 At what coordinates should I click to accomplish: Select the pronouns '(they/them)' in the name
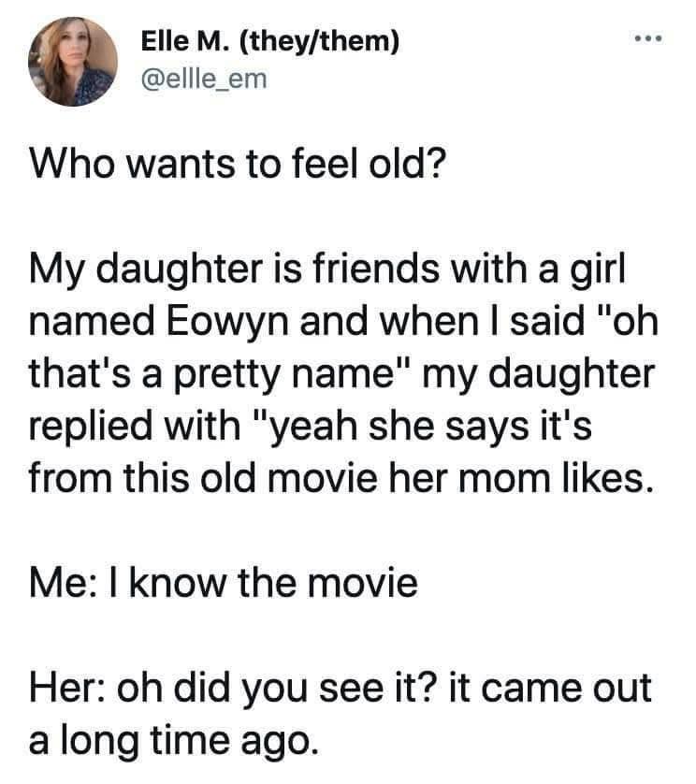(320, 41)
